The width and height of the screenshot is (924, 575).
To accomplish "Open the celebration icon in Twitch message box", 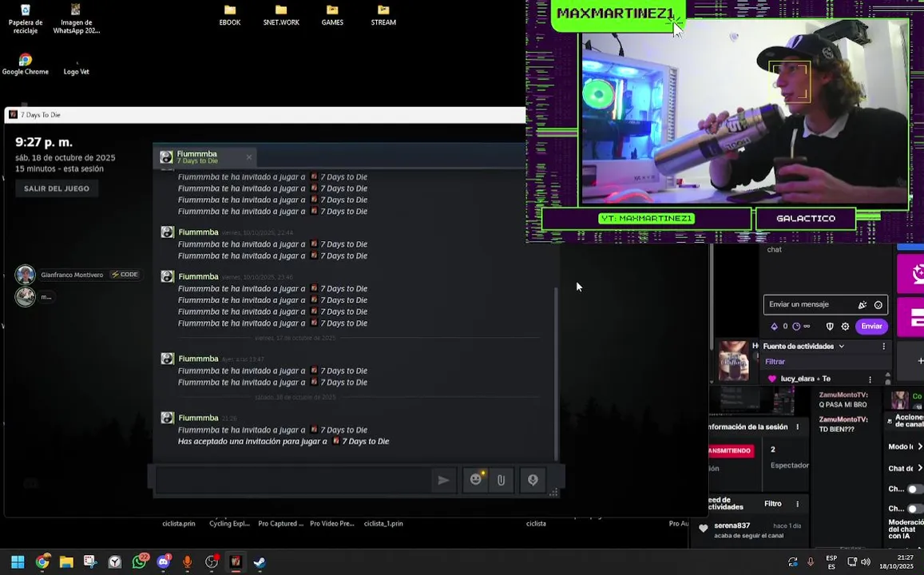I will (863, 304).
